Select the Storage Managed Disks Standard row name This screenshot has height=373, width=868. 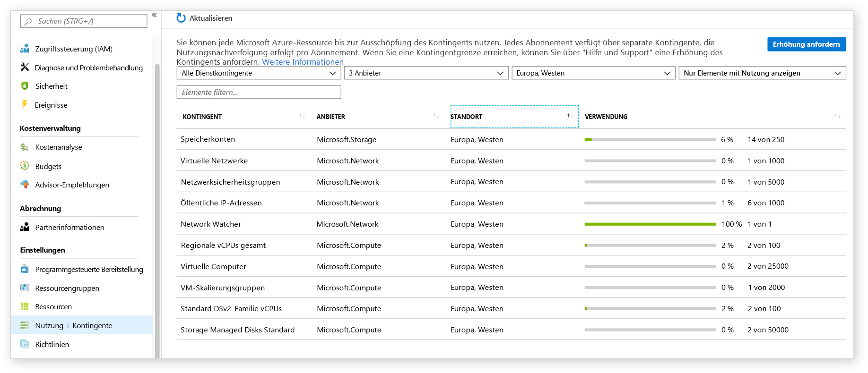tap(237, 330)
